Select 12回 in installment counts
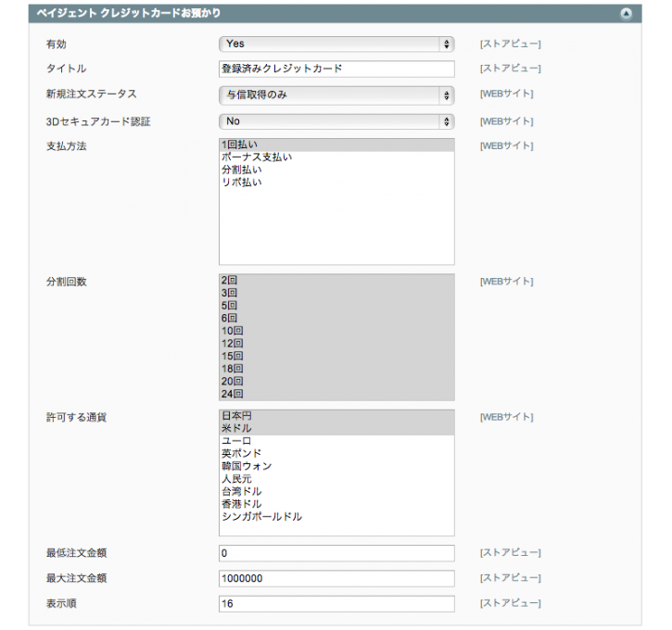Viewport: 672px width, 630px height. coord(336,344)
